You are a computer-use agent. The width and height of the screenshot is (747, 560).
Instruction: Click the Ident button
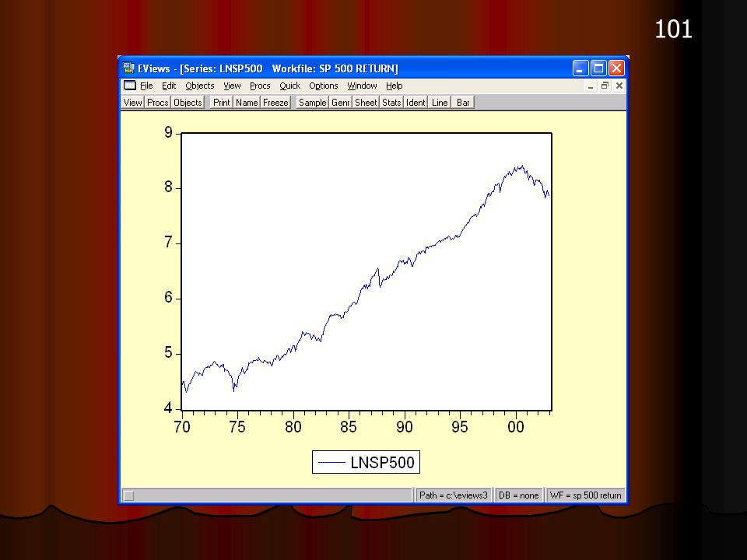[416, 103]
